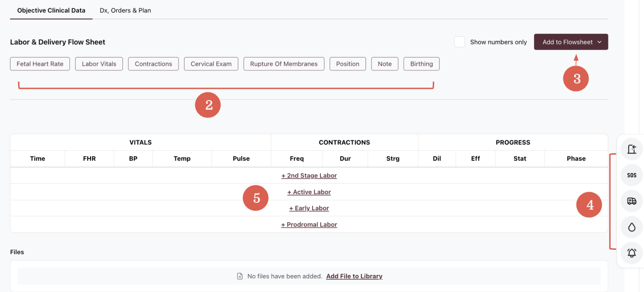Open Add to Flowsheet dropdown
The image size is (644, 292).
click(x=571, y=42)
